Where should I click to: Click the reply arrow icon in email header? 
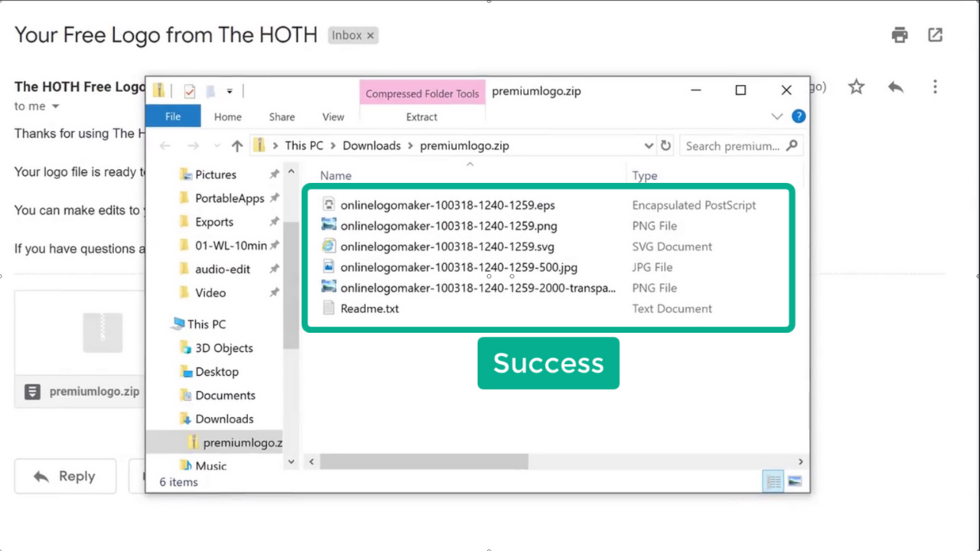click(x=896, y=87)
